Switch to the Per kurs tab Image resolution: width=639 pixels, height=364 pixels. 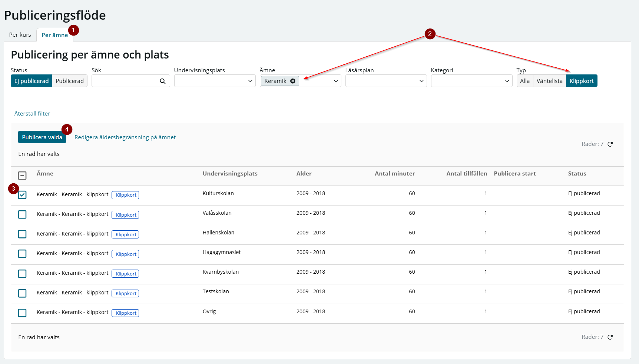click(20, 35)
